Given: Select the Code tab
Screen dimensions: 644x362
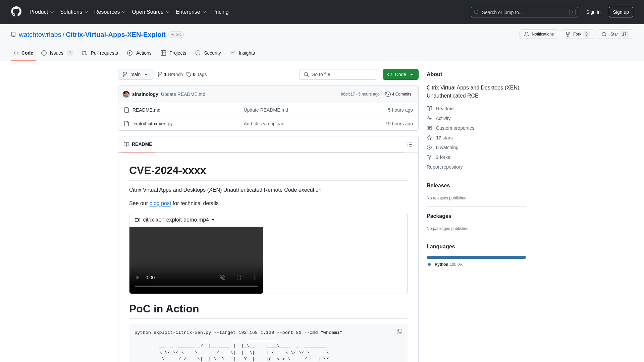Looking at the screenshot, I should tap(23, 53).
